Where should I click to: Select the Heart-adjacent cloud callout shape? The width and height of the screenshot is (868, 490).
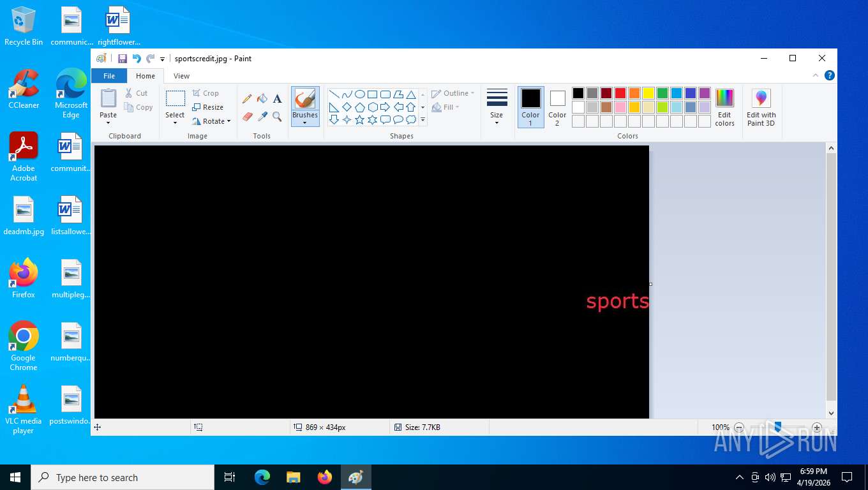click(x=411, y=120)
